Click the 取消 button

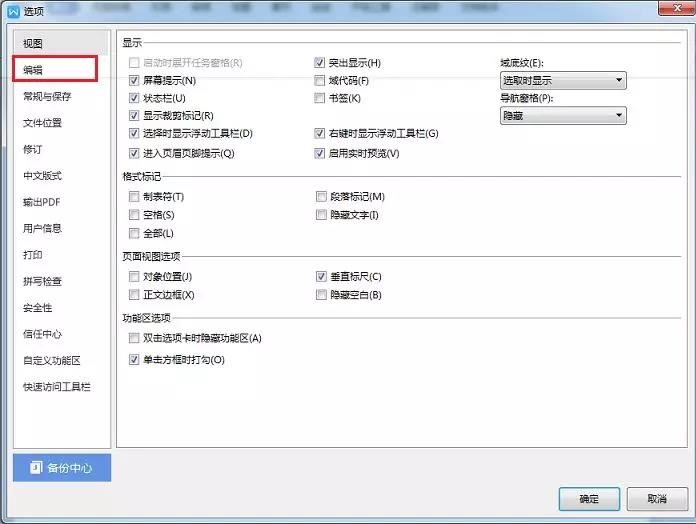[656, 499]
